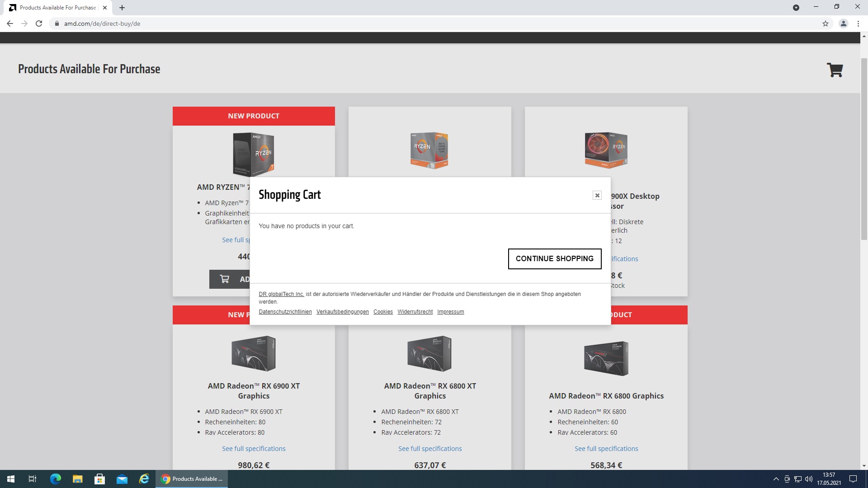Image resolution: width=868 pixels, height=488 pixels.
Task: View RX 6800 XT full specifications
Action: click(x=429, y=449)
